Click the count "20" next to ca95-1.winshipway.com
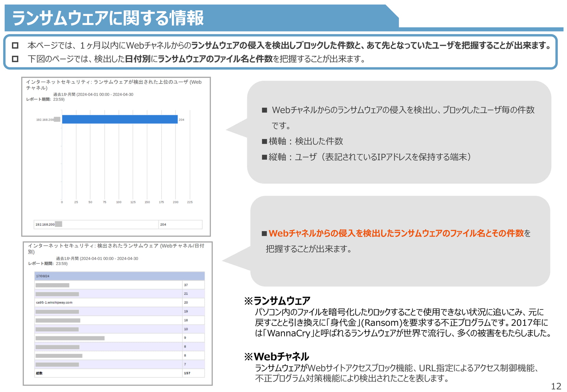Image resolution: width=567 pixels, height=392 pixels. (186, 302)
